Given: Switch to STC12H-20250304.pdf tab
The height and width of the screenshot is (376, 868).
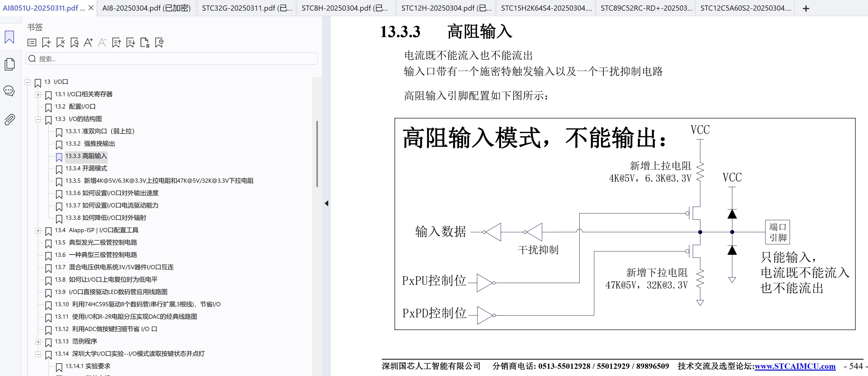Looking at the screenshot, I should point(446,8).
